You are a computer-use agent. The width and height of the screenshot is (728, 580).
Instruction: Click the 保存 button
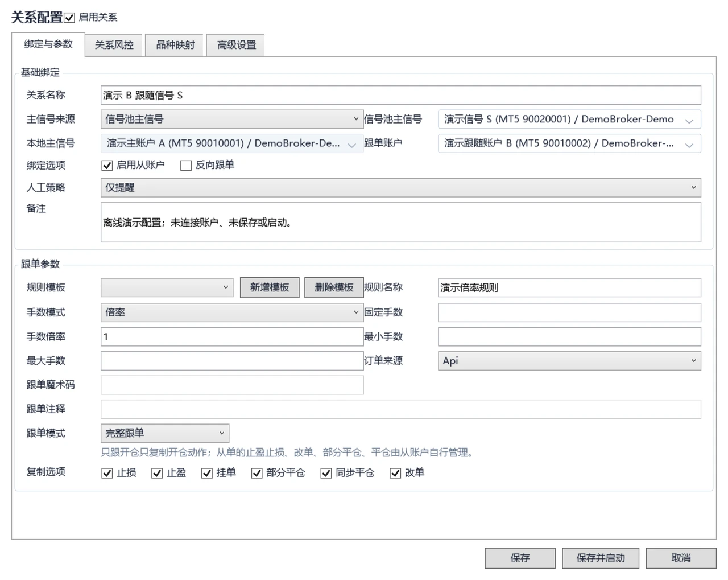tap(520, 558)
